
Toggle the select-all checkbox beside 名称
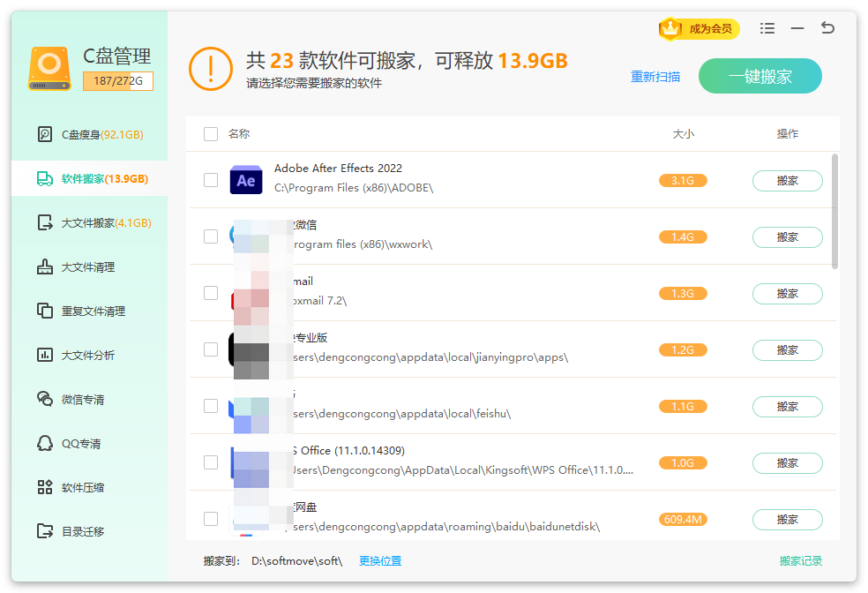[x=210, y=134]
